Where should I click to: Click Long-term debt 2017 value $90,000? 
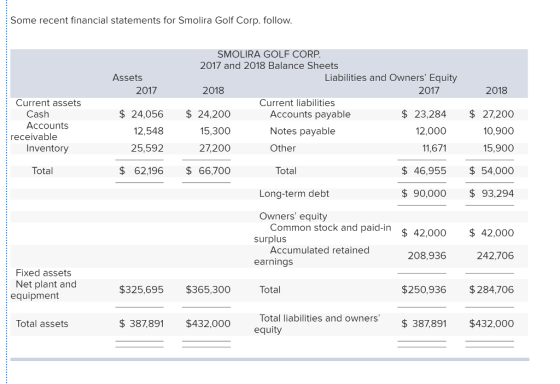pos(424,194)
